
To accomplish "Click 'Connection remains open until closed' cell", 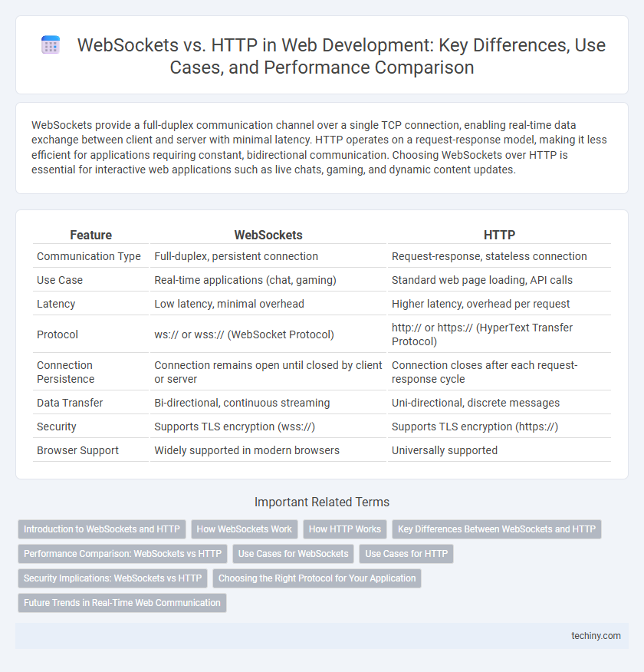I will click(268, 372).
